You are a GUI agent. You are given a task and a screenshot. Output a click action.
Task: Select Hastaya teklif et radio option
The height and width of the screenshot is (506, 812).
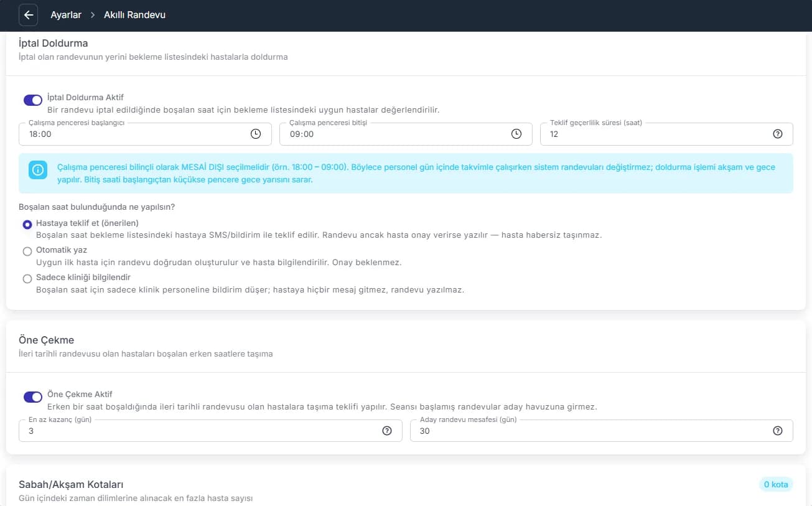pos(27,225)
